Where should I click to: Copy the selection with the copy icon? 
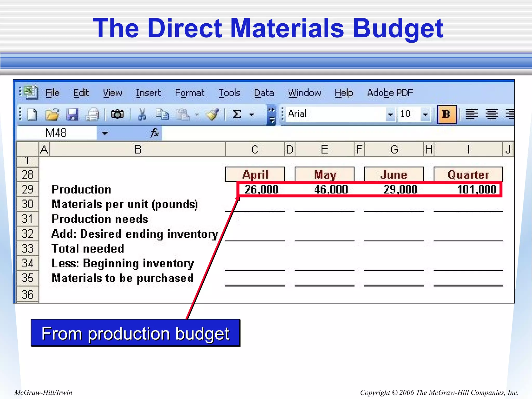[x=162, y=114]
